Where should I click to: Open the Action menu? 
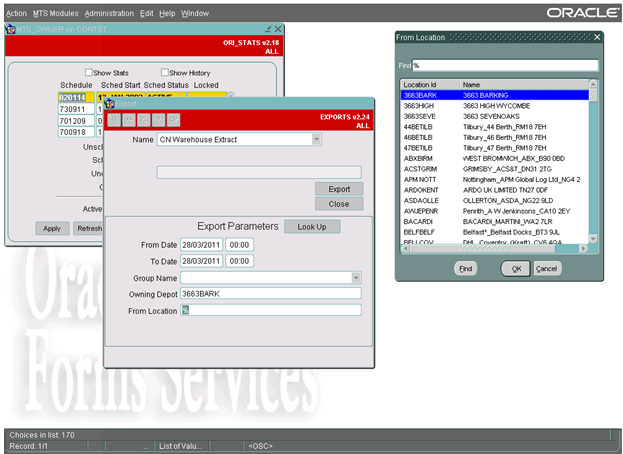point(16,14)
